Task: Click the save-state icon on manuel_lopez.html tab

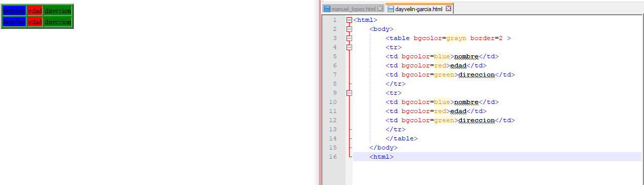Action: [327, 9]
